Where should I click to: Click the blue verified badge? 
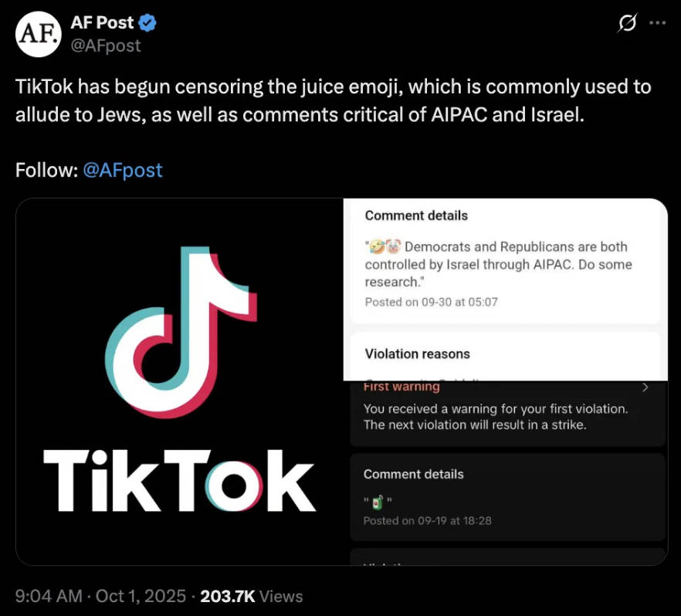click(148, 23)
